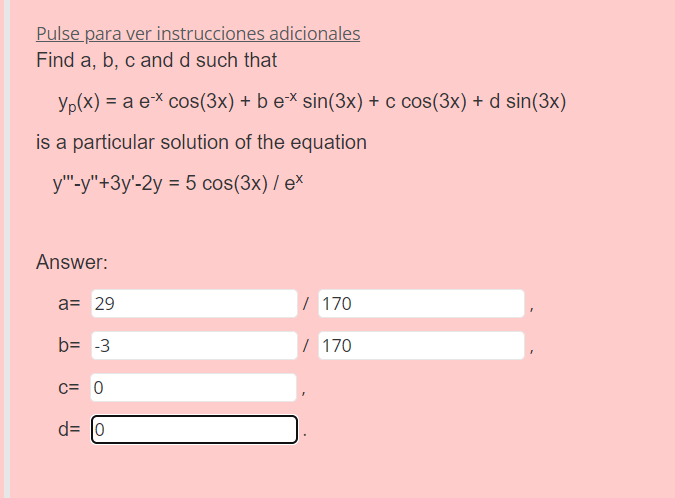Click the 'Find a, b, c and d such that' text

(157, 61)
